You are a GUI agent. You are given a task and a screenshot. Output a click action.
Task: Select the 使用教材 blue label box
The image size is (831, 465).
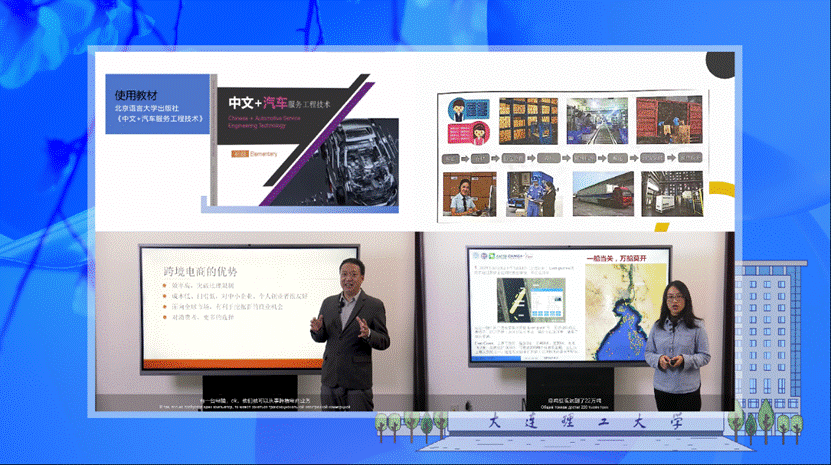click(157, 104)
